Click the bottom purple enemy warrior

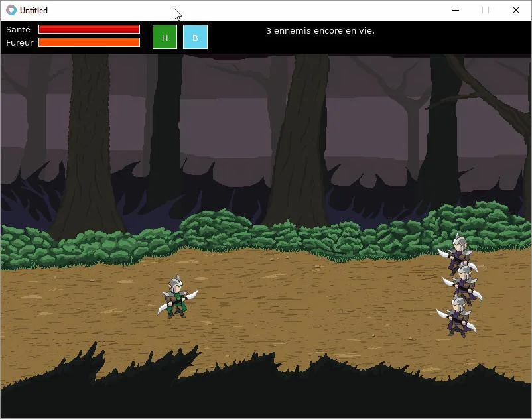457,317
